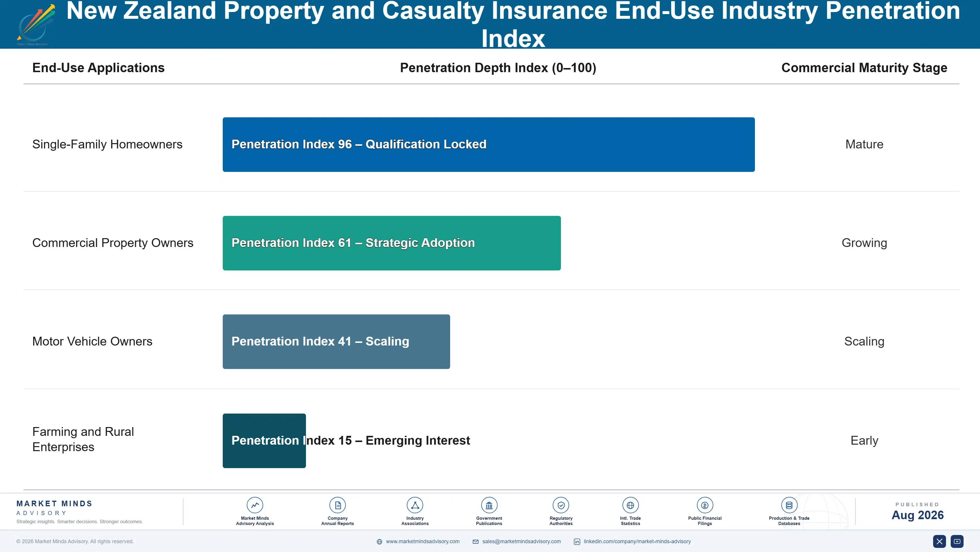Click the Penetration Depth Index (0–100) header

click(x=498, y=68)
